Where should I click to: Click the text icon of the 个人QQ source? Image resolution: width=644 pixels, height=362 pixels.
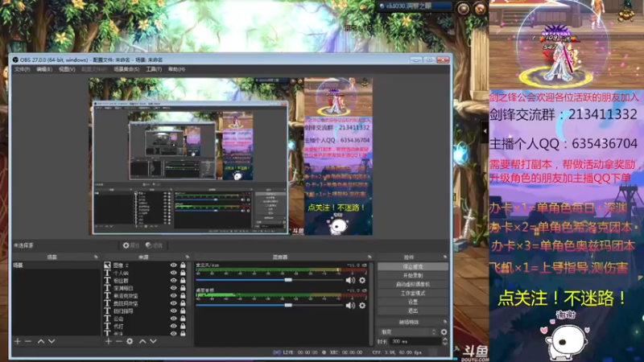tap(107, 273)
